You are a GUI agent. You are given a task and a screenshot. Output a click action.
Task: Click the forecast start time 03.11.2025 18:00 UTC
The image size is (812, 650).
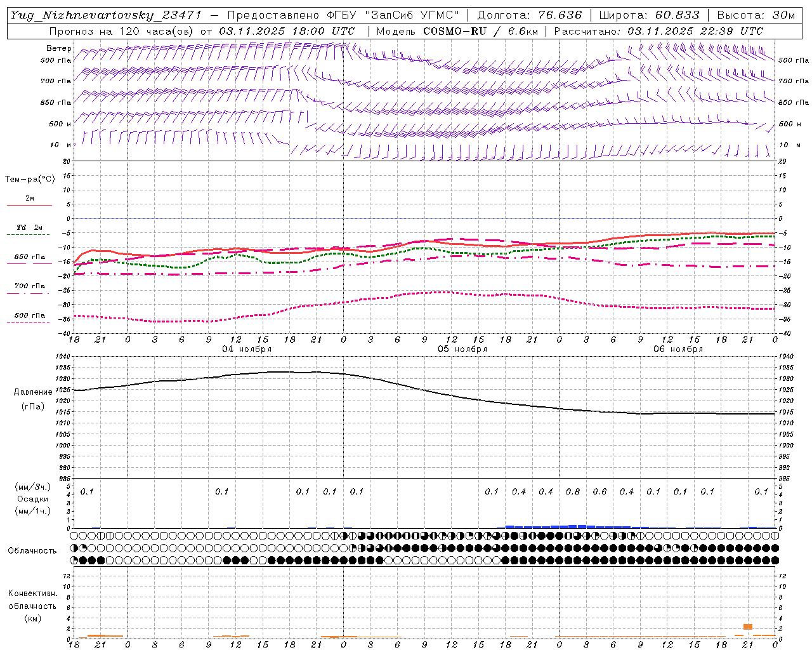[287, 31]
